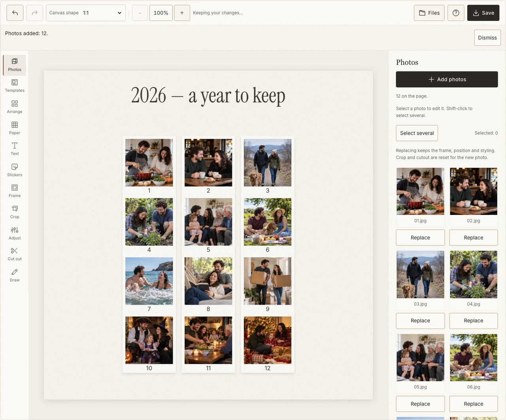Select canvas photo numbered 5

(208, 222)
